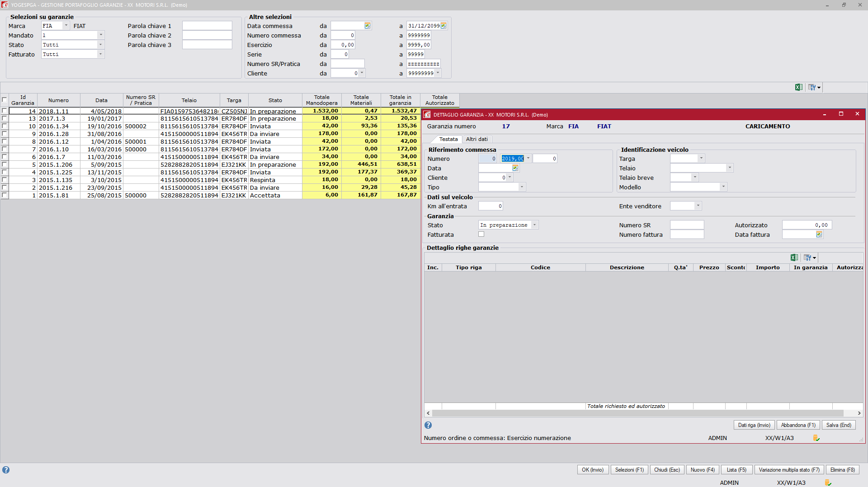
Task: Open the Targa dropdown in detail
Action: [701, 158]
